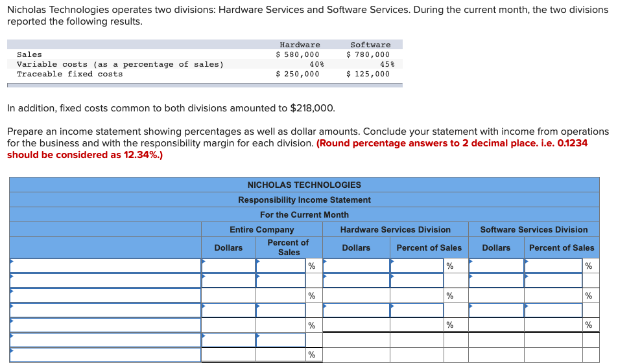Select fourth row Hardware Services Dollars cell
Image resolution: width=618 pixels, height=364 pixels.
pyautogui.click(x=356, y=310)
